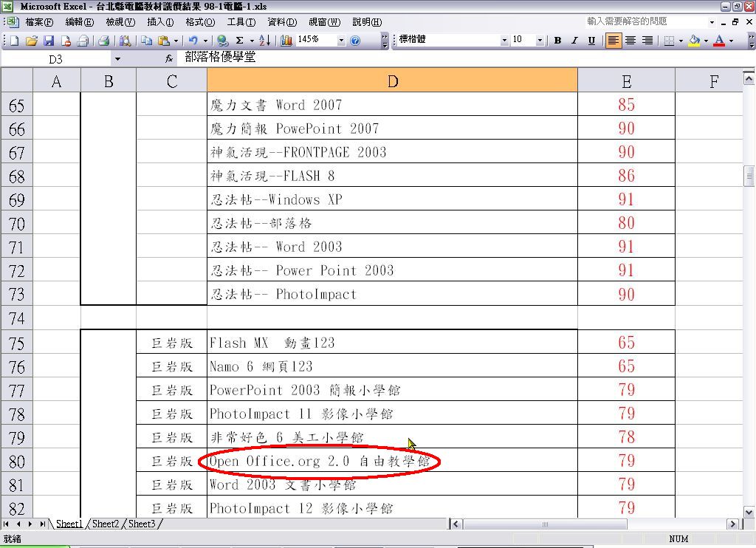The width and height of the screenshot is (756, 548).
Task: Toggle align left
Action: click(613, 41)
